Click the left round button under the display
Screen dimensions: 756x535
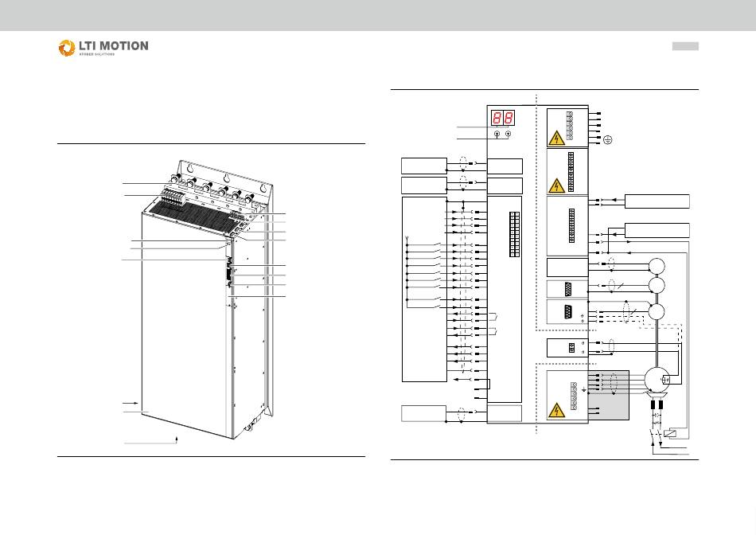pos(497,134)
